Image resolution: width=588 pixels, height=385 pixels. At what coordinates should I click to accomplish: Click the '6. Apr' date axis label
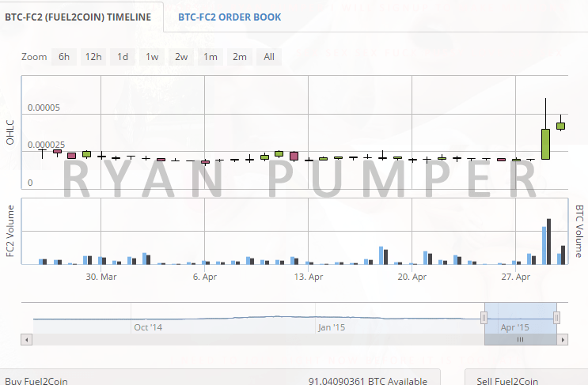click(x=205, y=277)
